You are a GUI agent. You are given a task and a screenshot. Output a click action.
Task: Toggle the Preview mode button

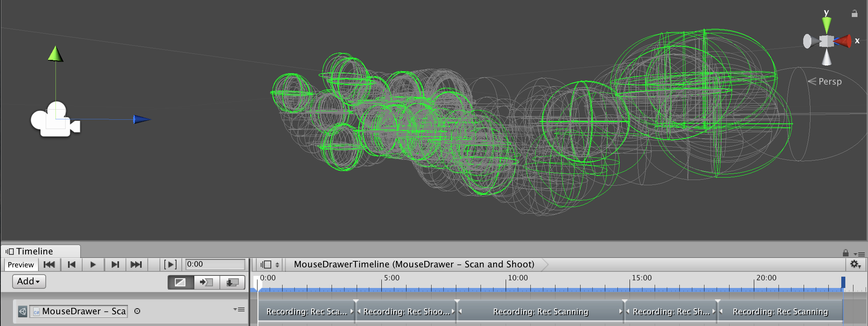point(21,265)
